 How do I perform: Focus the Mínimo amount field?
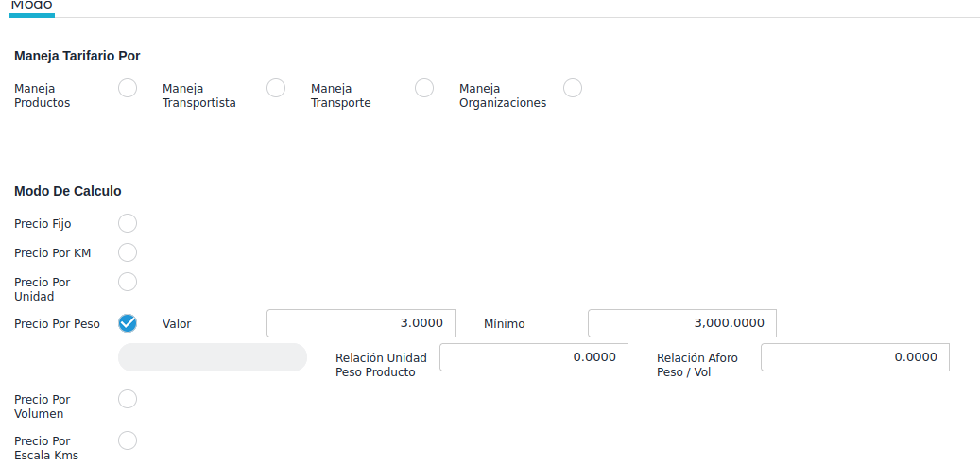click(x=682, y=323)
